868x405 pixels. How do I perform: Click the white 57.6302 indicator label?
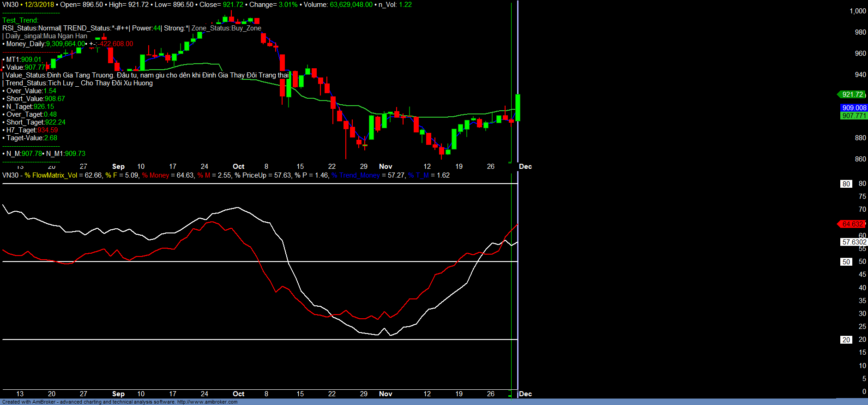854,242
